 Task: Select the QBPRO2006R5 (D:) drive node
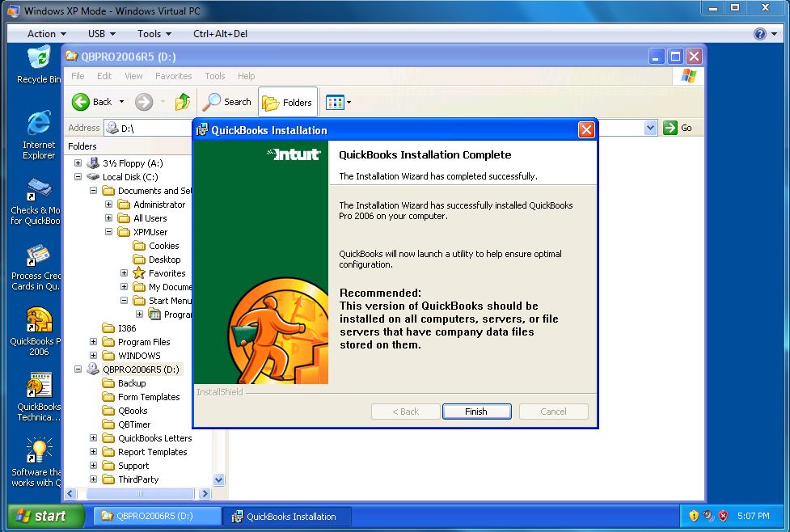pos(133,369)
